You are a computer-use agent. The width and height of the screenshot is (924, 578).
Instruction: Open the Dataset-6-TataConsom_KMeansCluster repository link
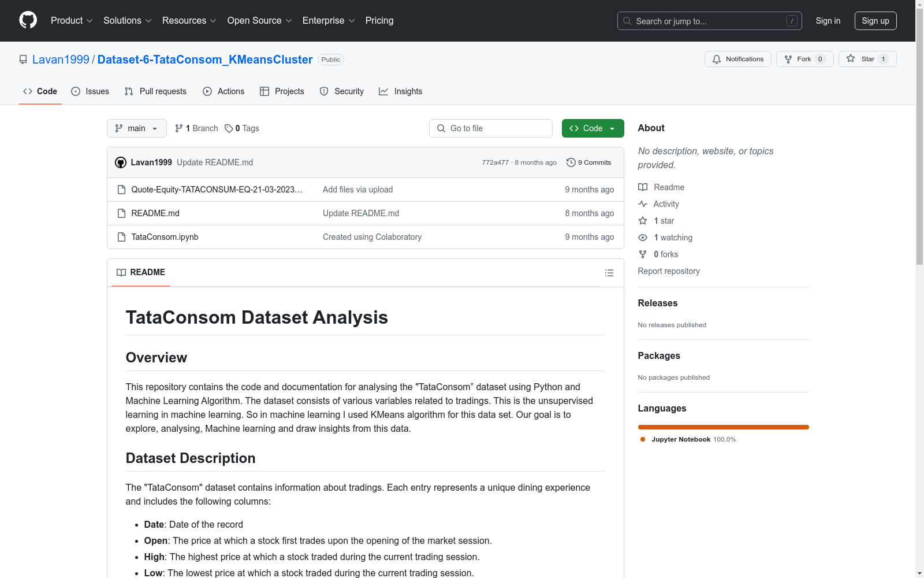(205, 60)
